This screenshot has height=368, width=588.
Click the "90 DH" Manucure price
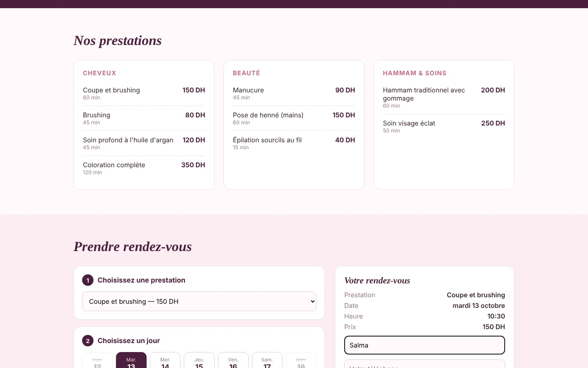pyautogui.click(x=345, y=90)
